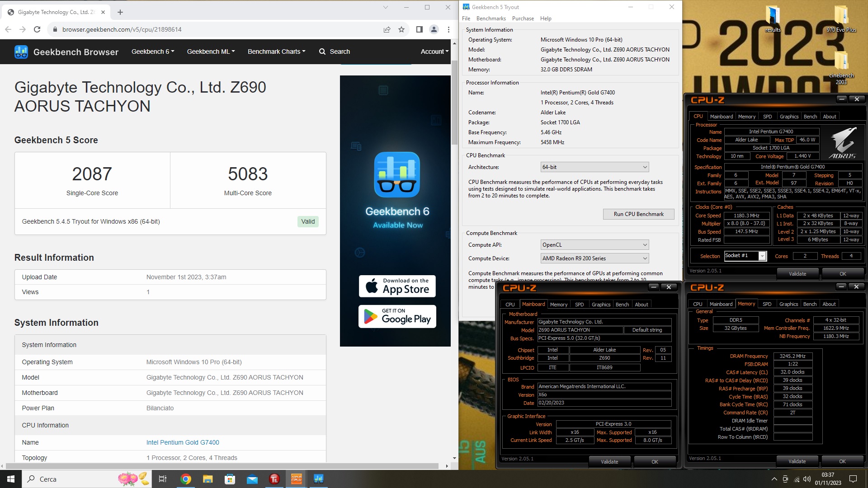This screenshot has width=868, height=488.
Task: Click the CPU-Z taskbar icon
Action: (297, 479)
